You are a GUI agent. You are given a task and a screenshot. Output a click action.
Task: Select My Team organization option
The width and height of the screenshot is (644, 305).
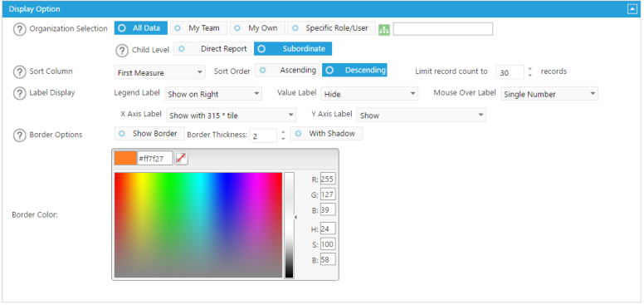tap(199, 28)
